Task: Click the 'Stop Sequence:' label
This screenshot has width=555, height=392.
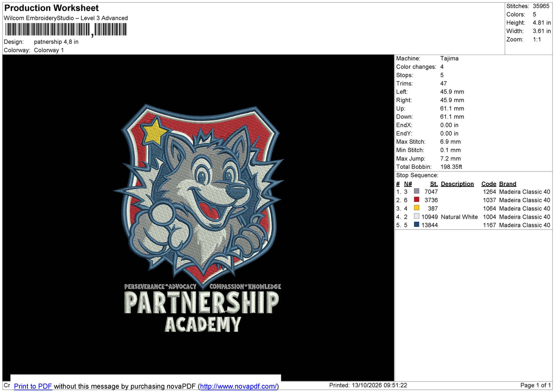Action: (417, 175)
